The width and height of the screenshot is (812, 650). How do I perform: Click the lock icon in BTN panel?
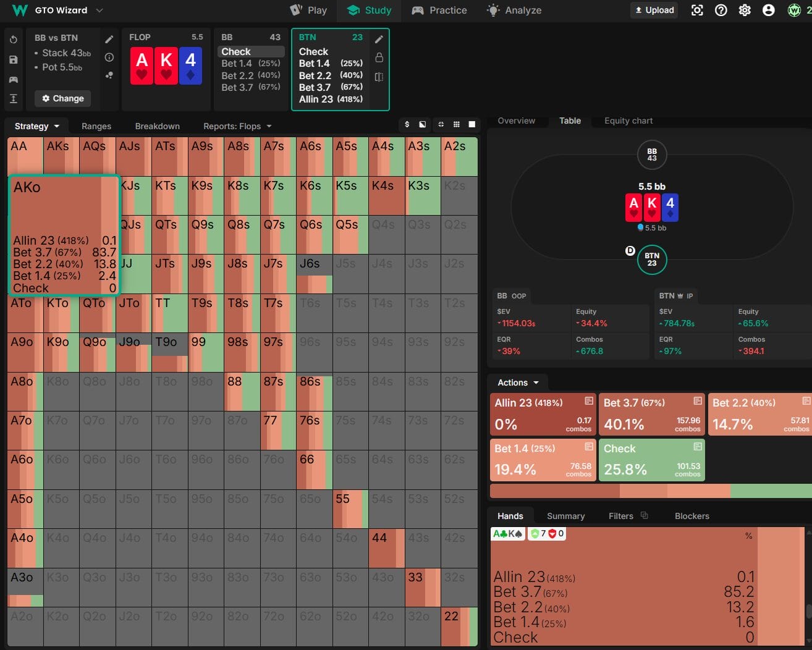pos(379,57)
